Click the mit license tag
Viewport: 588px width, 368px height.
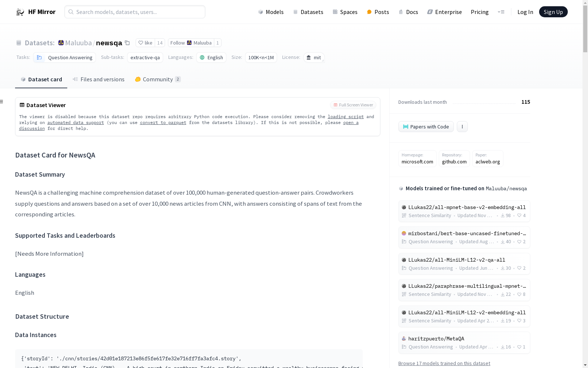click(x=314, y=57)
